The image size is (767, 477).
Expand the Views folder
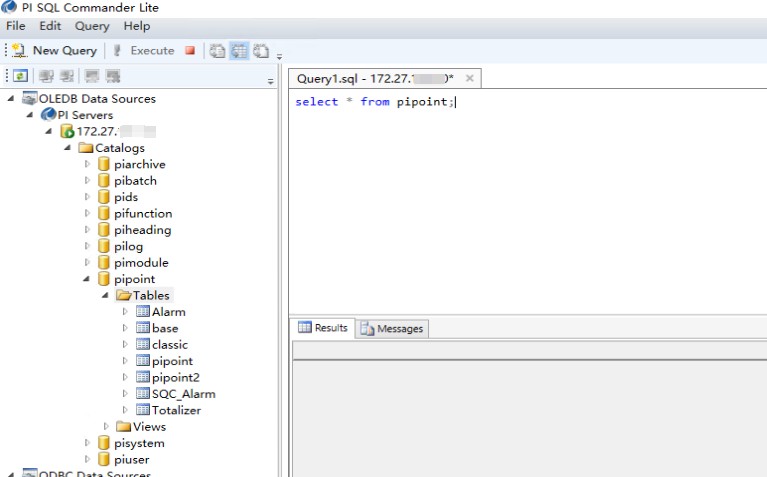pyautogui.click(x=106, y=426)
